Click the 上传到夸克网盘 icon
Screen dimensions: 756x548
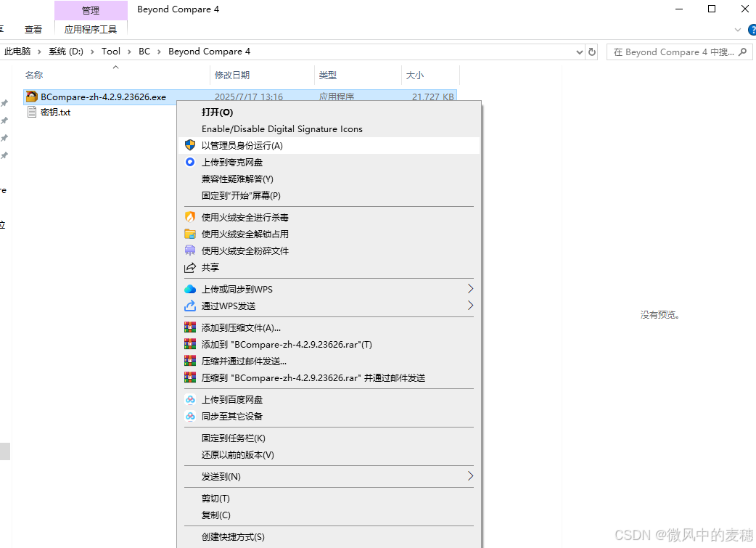click(x=189, y=162)
